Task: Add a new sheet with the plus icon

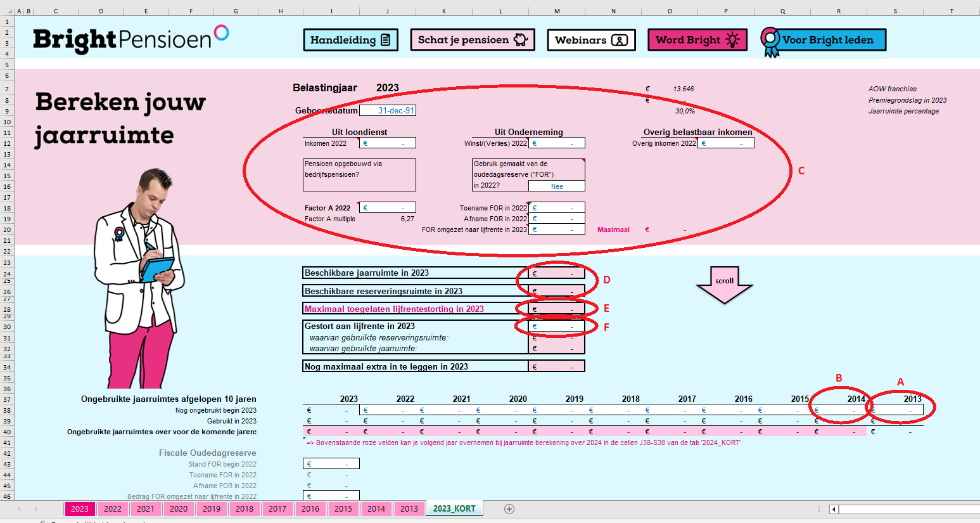Action: point(509,509)
